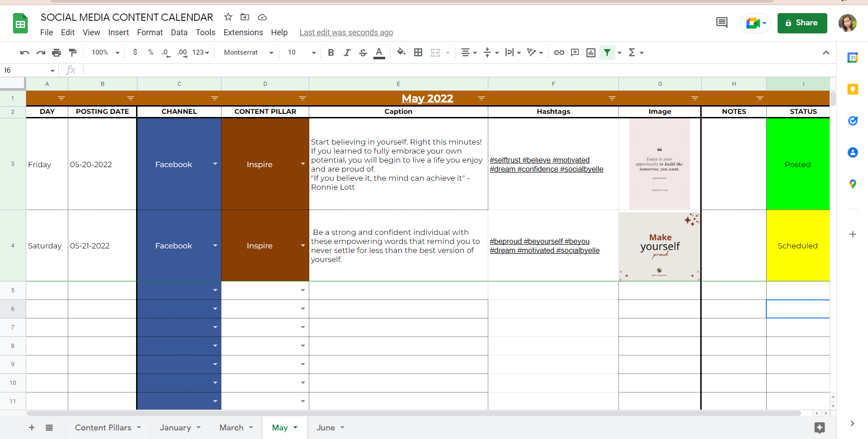Click the print icon in the toolbar
Image resolution: width=868 pixels, height=439 pixels.
pyautogui.click(x=57, y=53)
